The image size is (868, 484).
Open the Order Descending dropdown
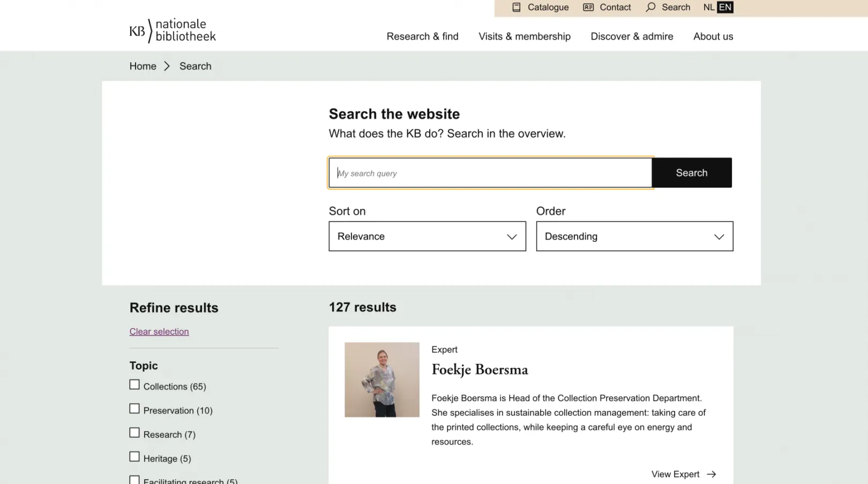pos(634,236)
